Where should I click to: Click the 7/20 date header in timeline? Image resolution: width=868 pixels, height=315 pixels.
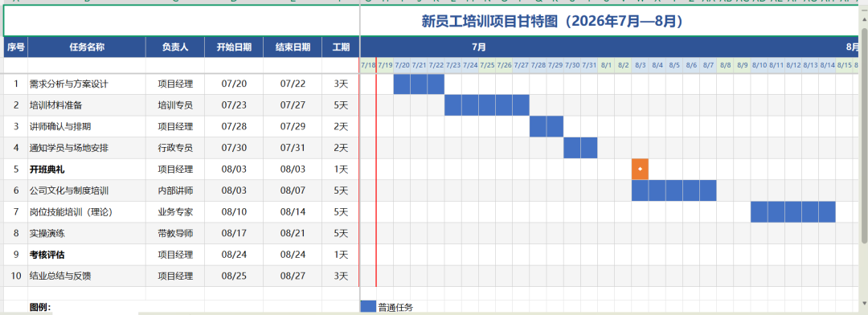click(x=403, y=65)
